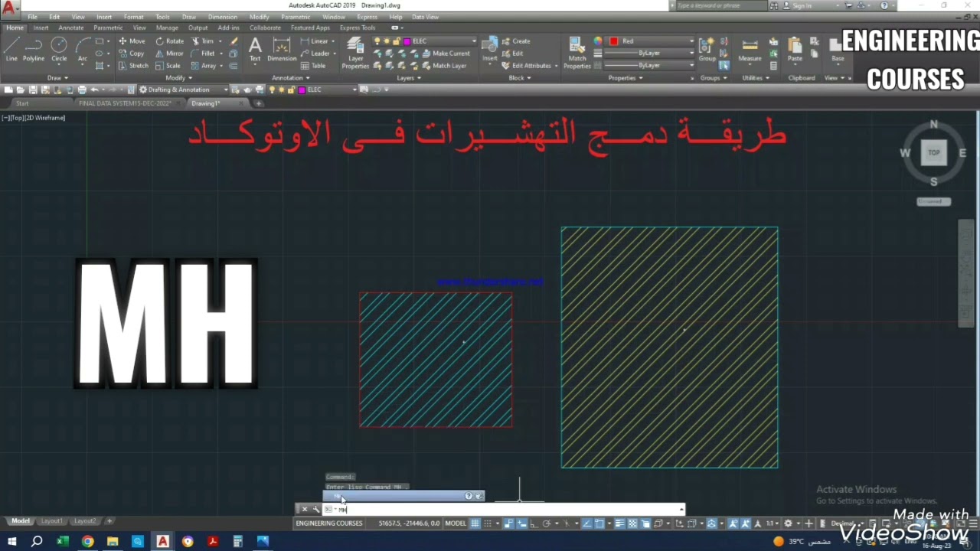Expand the Layers panel
980x551 pixels.
coord(408,78)
